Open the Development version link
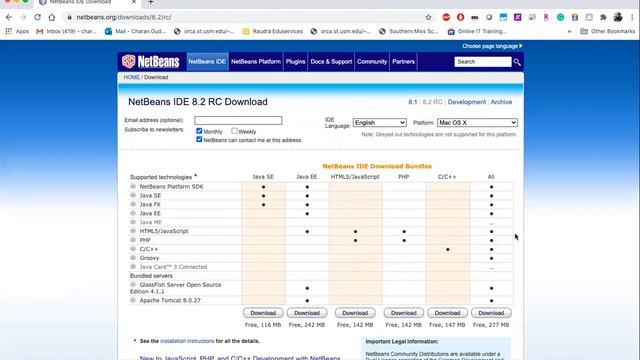The image size is (640, 360). click(x=467, y=102)
